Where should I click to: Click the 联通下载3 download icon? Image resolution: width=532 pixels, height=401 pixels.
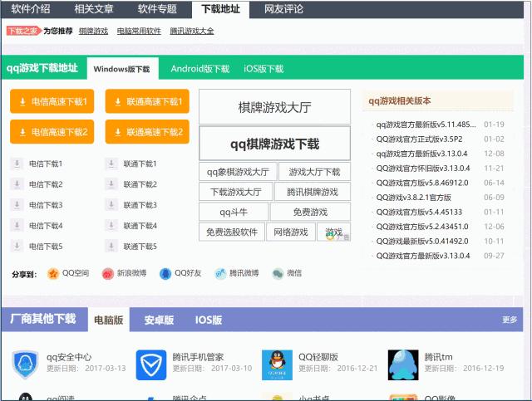pos(111,205)
